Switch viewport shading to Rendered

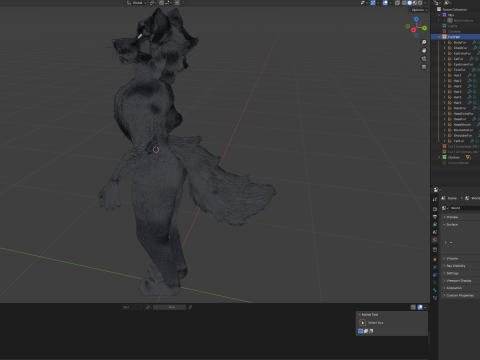click(420, 3)
